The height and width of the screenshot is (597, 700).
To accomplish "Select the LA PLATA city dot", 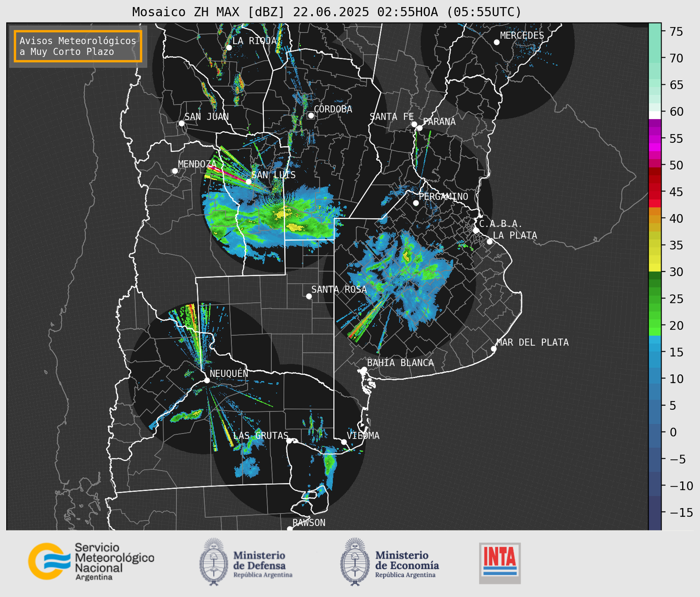I will [x=490, y=242].
